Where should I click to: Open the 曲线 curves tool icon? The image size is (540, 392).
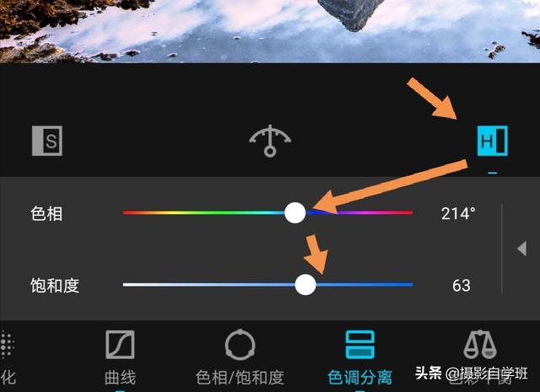(120, 345)
